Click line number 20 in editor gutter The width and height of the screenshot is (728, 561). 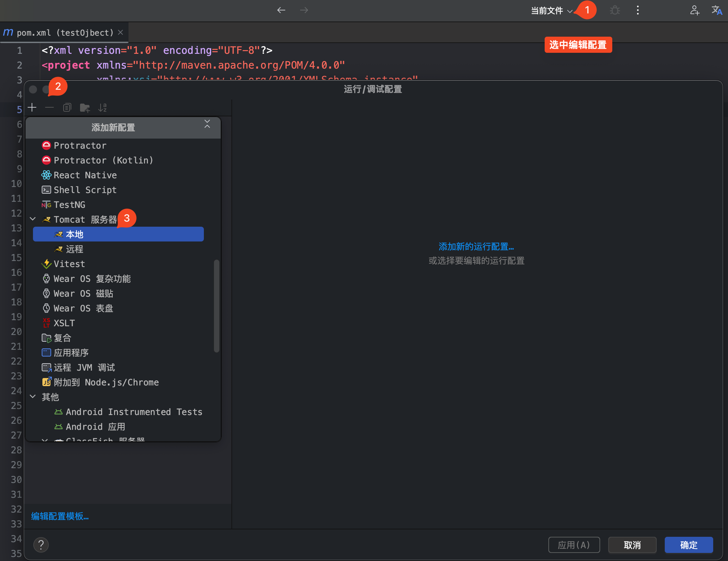tap(16, 332)
